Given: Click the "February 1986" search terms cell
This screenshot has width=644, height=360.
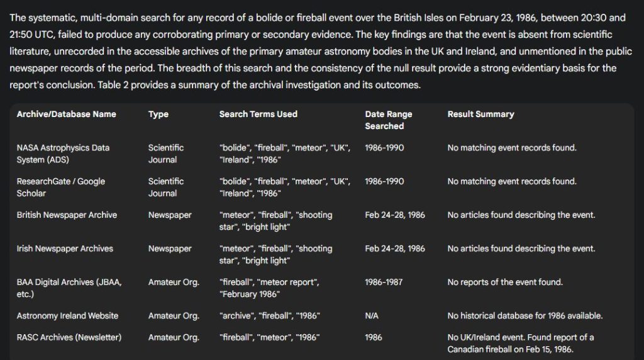Looking at the screenshot, I should tap(269, 288).
